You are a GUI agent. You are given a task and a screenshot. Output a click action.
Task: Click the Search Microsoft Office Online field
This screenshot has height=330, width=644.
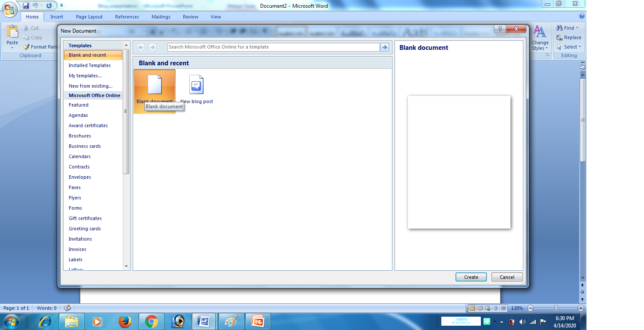(273, 47)
